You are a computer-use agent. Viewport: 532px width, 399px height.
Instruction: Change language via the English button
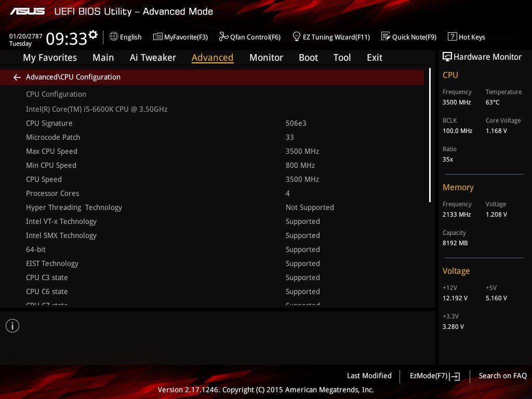[125, 37]
